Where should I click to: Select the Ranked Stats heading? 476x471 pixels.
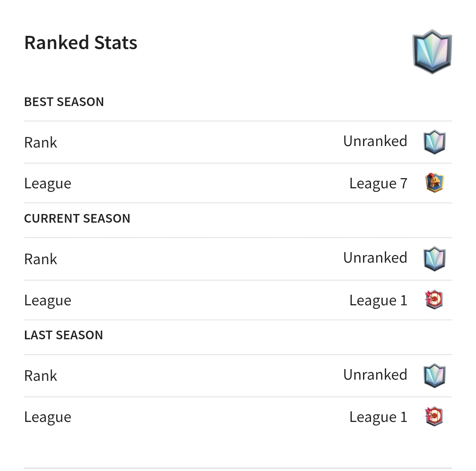point(81,42)
